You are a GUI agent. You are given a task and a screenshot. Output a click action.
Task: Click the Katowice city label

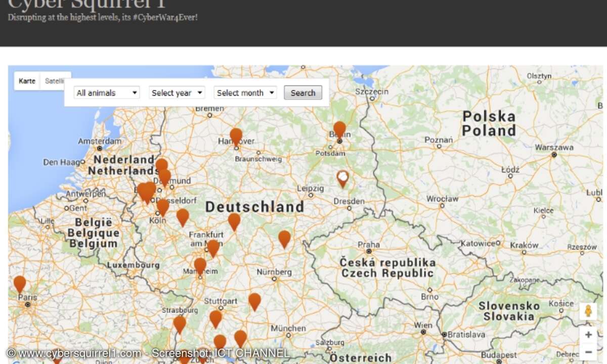478,243
